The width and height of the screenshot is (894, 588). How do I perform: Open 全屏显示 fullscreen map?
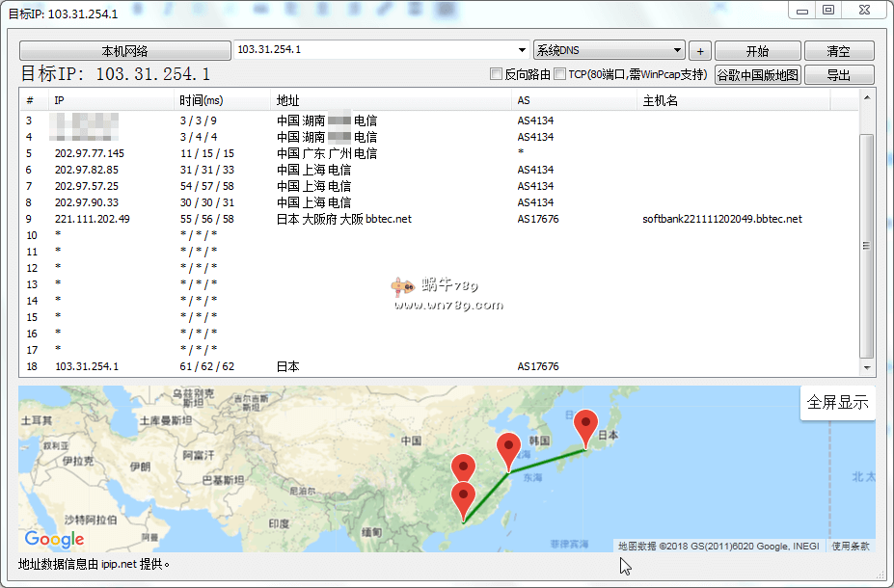(837, 403)
